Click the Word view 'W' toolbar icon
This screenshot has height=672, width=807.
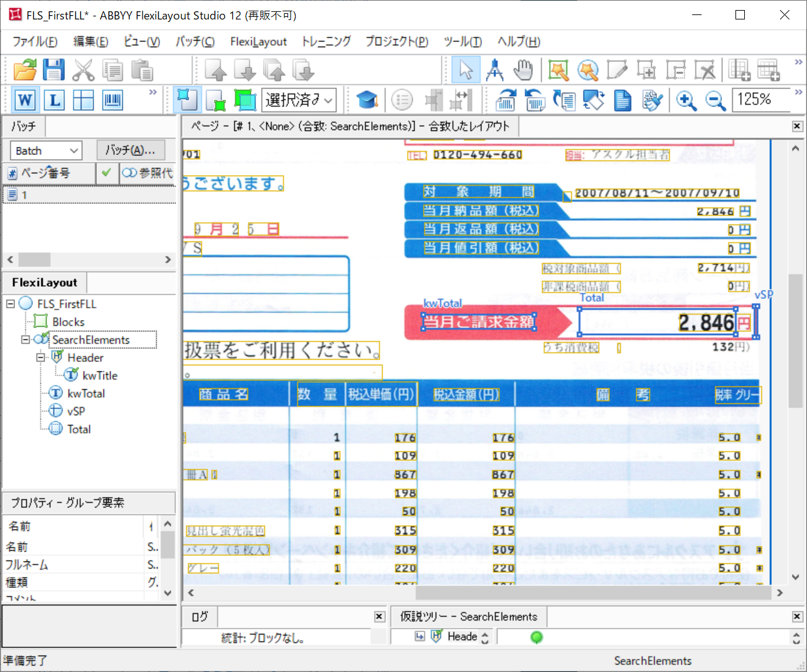25,100
